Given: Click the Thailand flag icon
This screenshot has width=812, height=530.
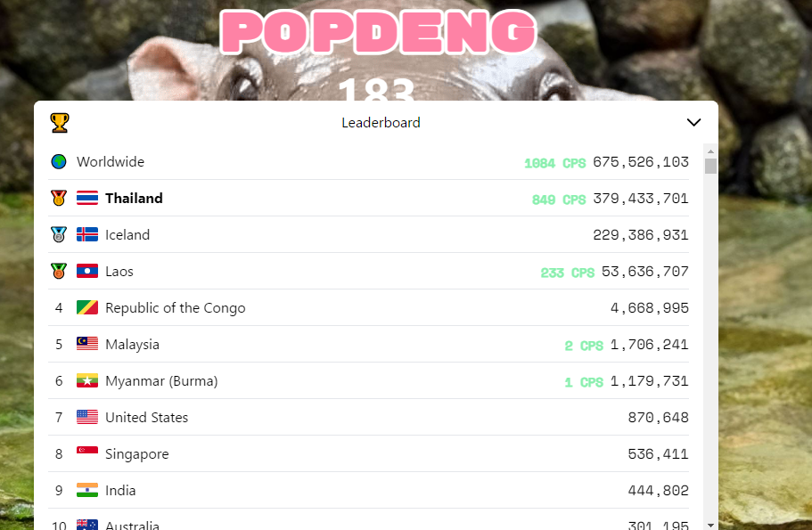Looking at the screenshot, I should point(87,199).
